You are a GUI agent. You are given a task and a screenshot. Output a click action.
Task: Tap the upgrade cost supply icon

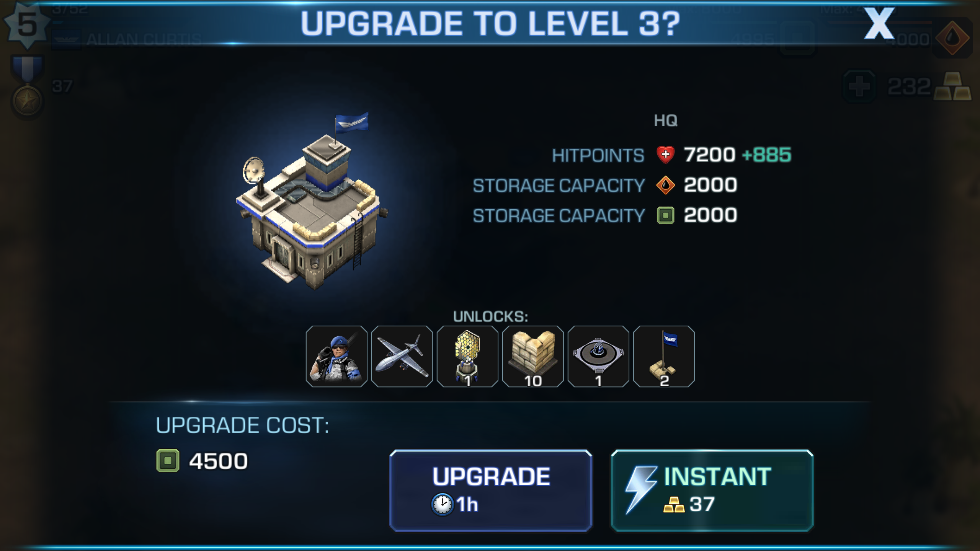click(168, 460)
